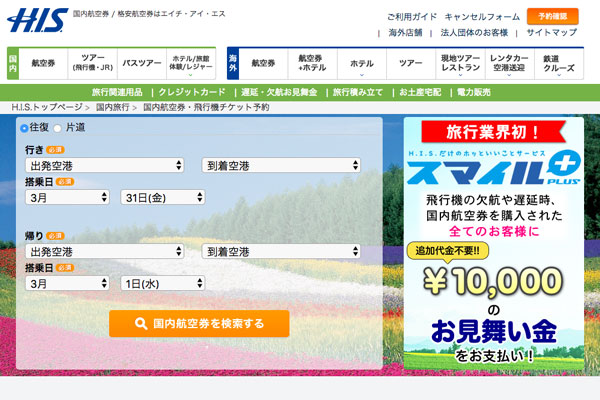Select overseas 航空券+ホテル tab
Viewport: 600px width, 400px height.
pyautogui.click(x=312, y=64)
